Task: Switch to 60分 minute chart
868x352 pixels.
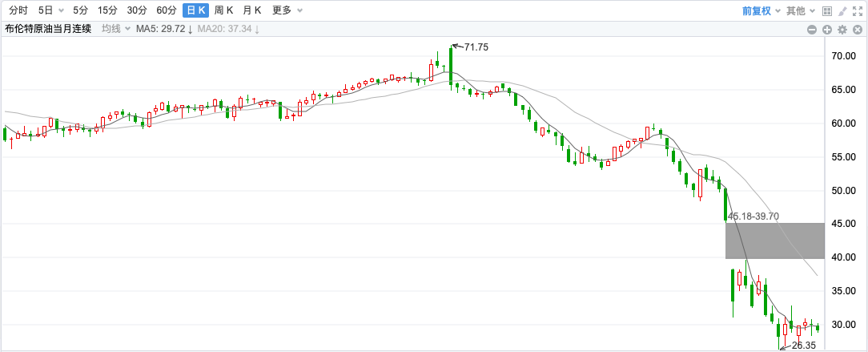Action: [167, 10]
